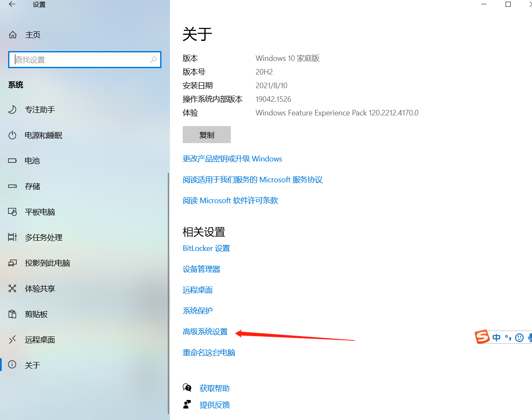Click the Sogou input method S logo

point(482,337)
